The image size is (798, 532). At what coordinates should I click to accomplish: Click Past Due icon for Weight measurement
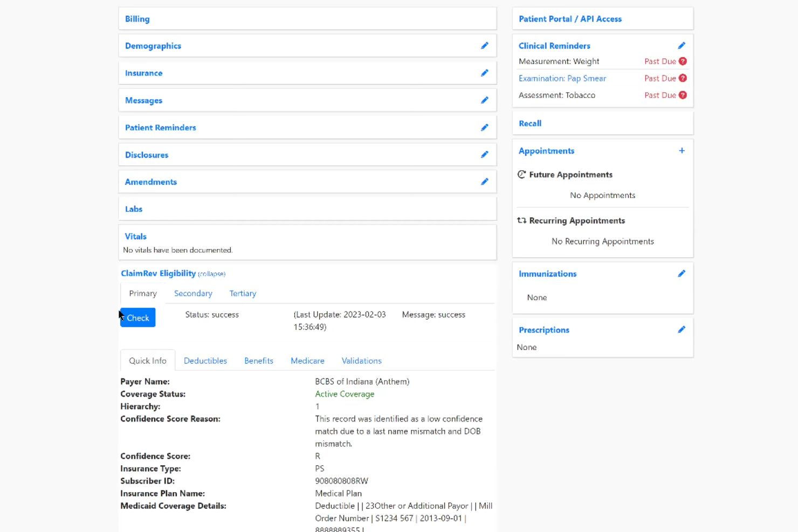click(x=683, y=61)
